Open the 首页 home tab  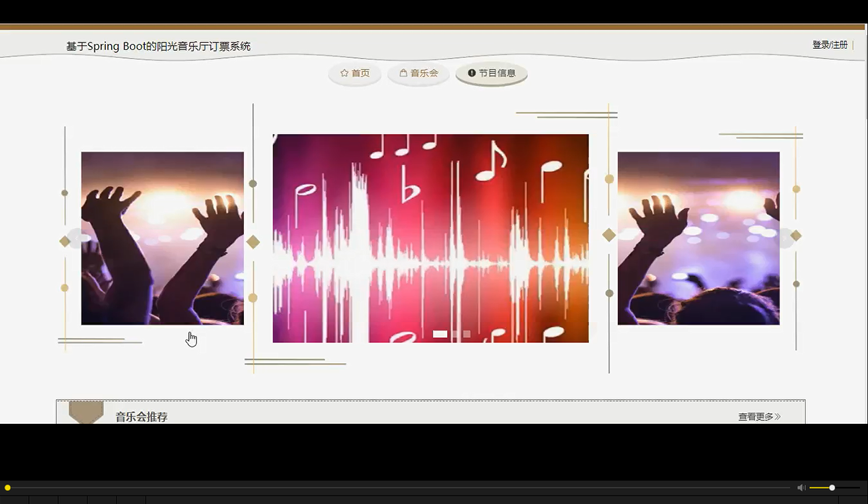coord(355,73)
